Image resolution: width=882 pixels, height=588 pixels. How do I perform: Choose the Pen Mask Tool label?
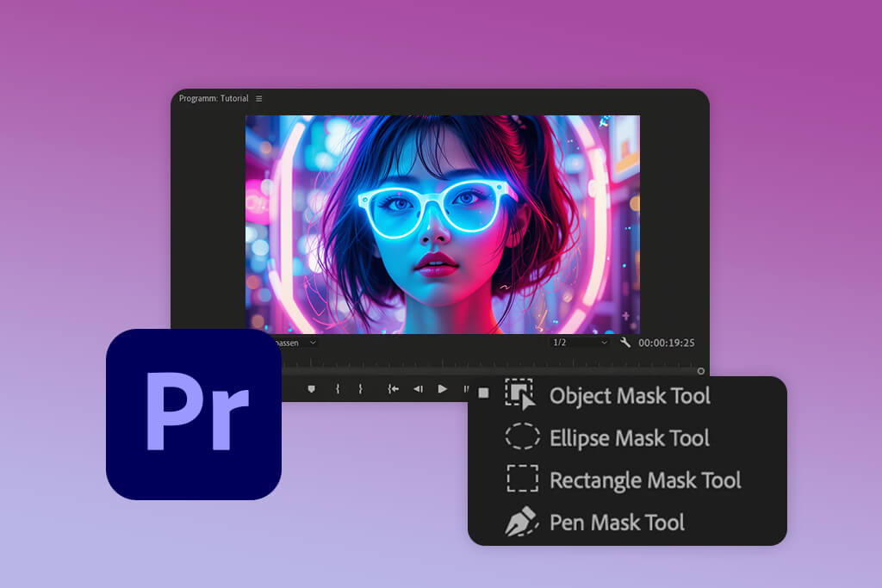coord(617,523)
